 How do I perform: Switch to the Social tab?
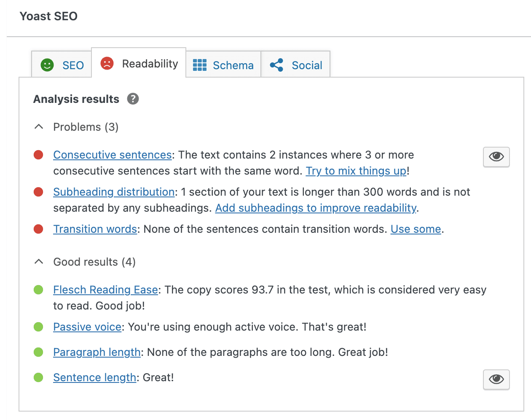pos(295,65)
